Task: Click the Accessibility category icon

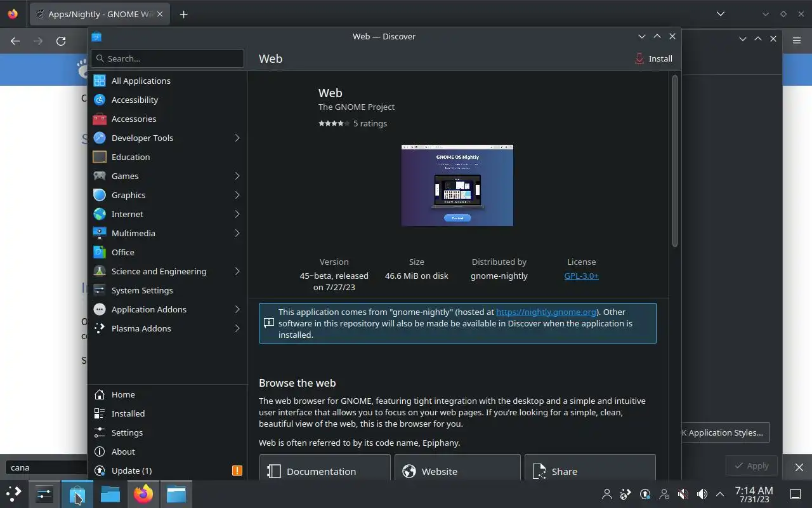Action: click(x=99, y=100)
